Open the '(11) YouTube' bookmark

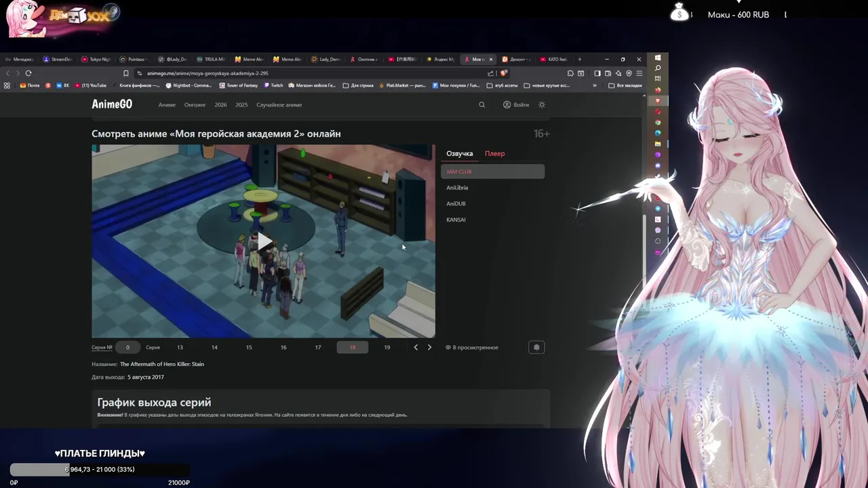[91, 85]
